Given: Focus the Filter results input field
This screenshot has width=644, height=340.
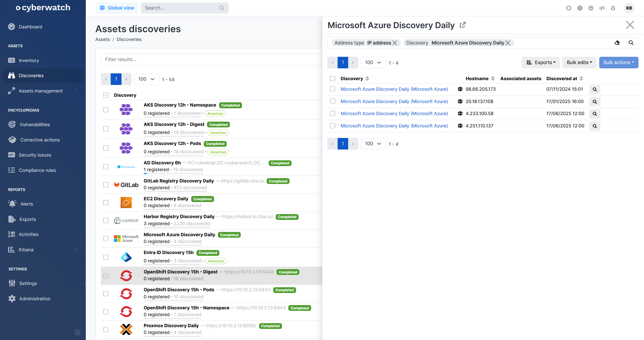Looking at the screenshot, I should pos(211,60).
